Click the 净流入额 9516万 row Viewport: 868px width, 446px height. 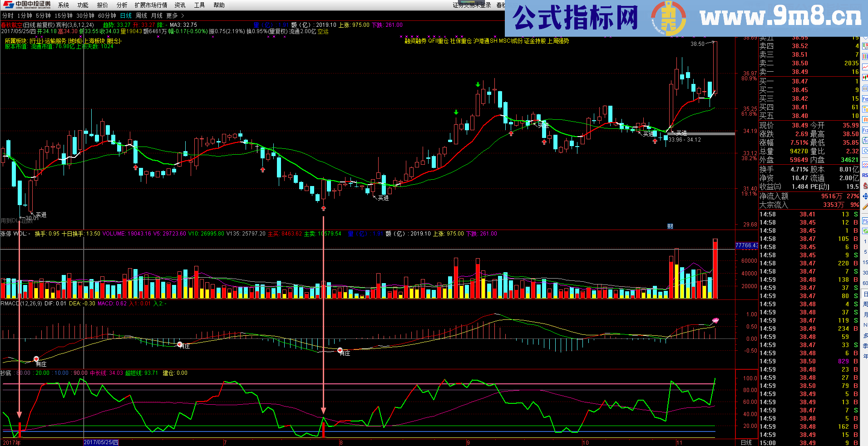pos(809,196)
